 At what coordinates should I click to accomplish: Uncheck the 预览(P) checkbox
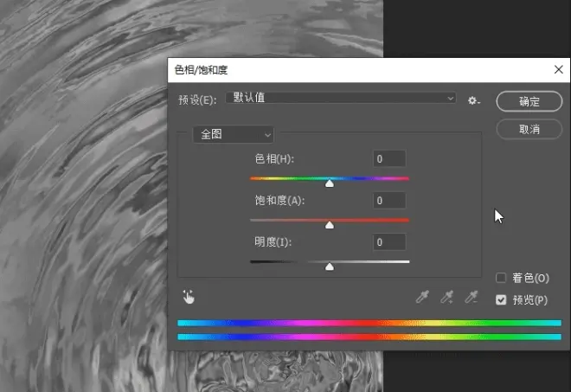pos(501,299)
